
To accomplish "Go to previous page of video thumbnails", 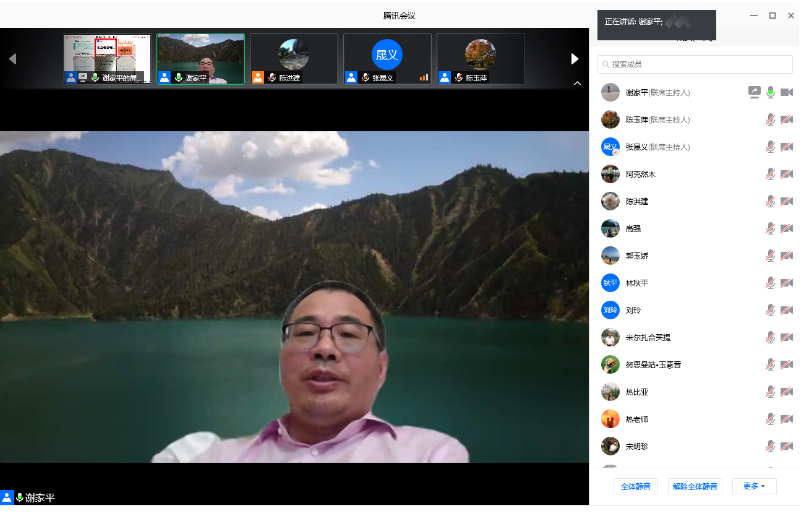I will point(12,59).
